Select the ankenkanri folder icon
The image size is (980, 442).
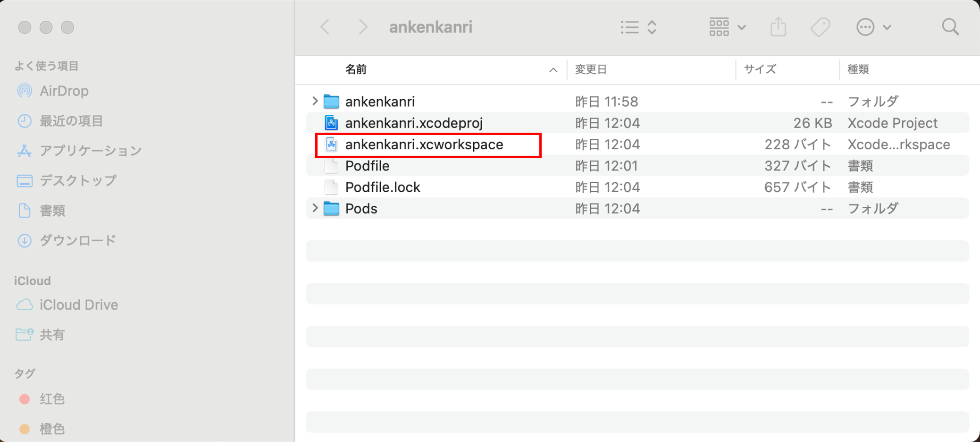[331, 102]
